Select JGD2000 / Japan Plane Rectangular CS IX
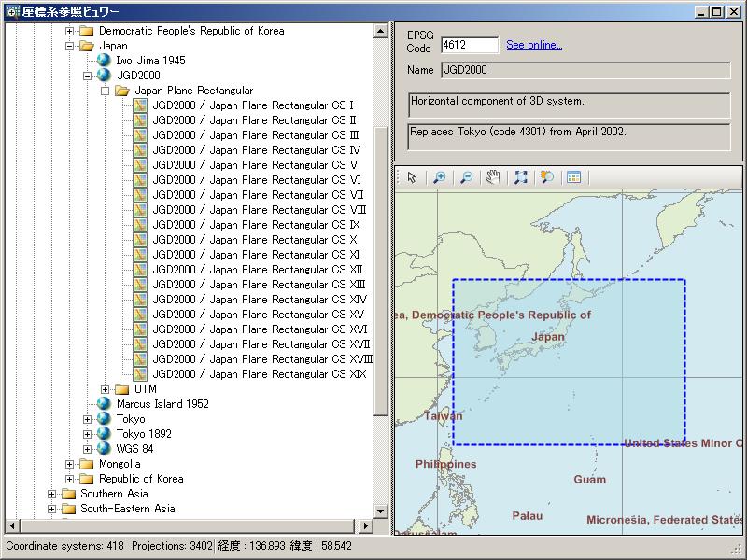This screenshot has width=747, height=560. click(x=256, y=225)
